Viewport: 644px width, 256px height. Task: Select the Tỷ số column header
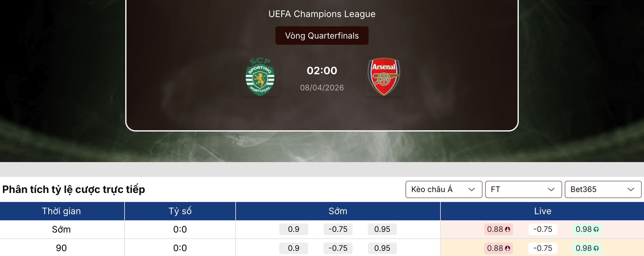pos(180,211)
